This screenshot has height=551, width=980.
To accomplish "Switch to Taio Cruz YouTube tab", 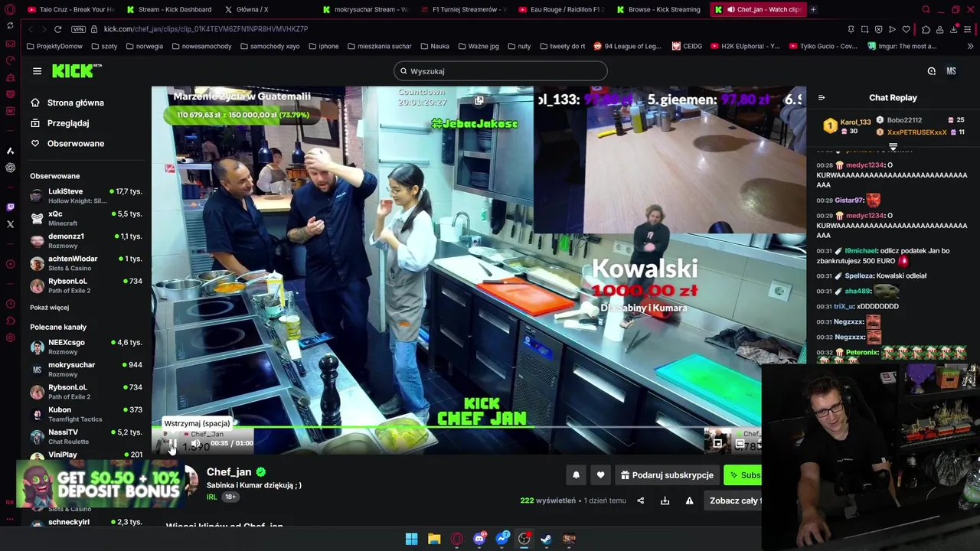I will pyautogui.click(x=70, y=9).
